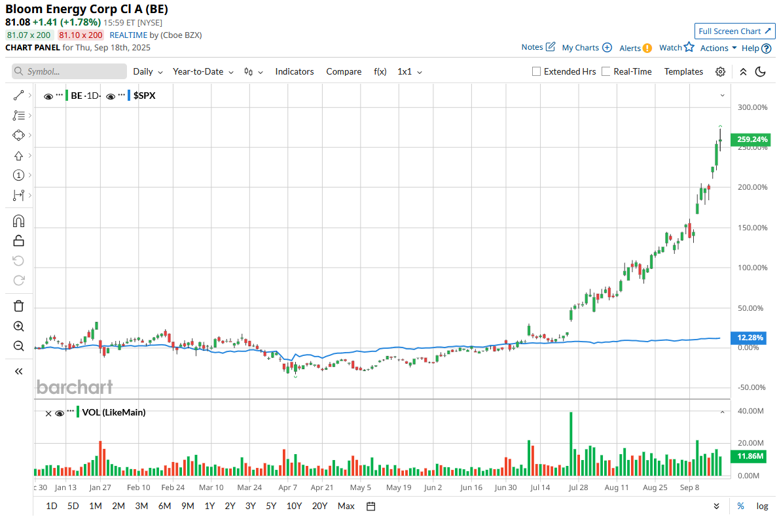Click the 259.24% price label
The image size is (777, 532).
(x=751, y=139)
